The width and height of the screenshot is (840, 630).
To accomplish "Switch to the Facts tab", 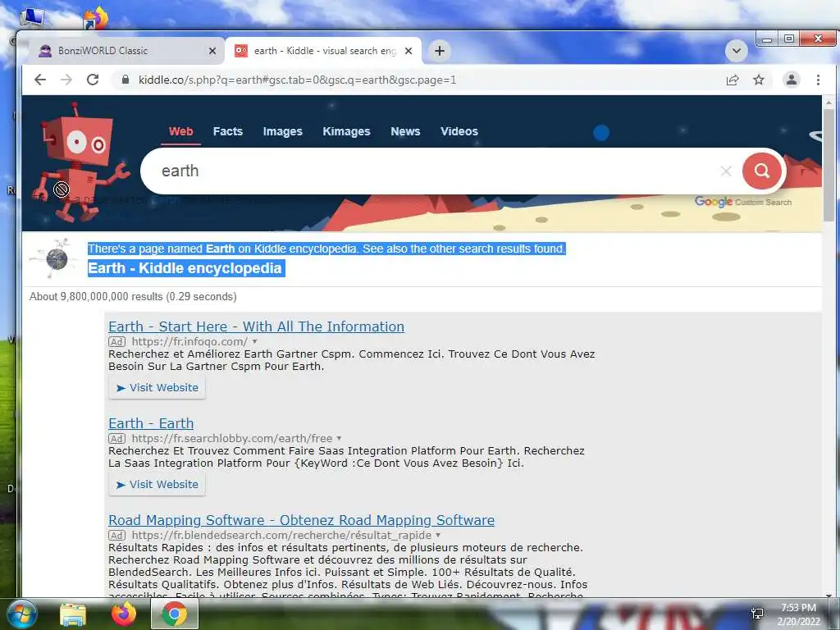I will click(228, 131).
